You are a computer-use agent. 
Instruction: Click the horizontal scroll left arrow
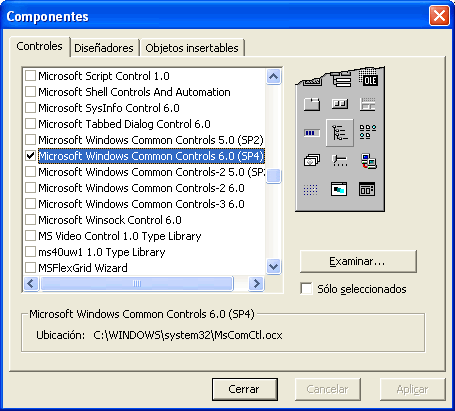tap(31, 284)
